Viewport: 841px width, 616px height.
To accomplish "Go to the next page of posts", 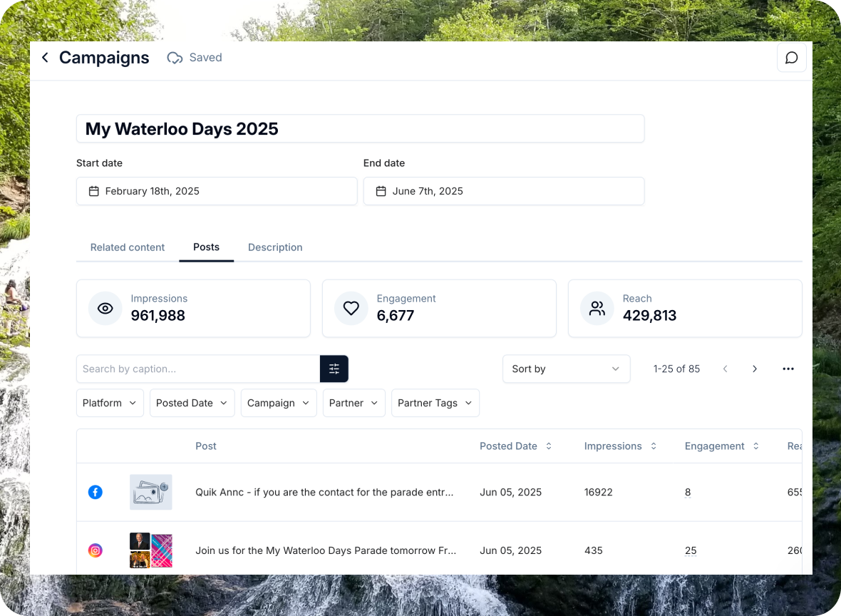I will (x=754, y=369).
